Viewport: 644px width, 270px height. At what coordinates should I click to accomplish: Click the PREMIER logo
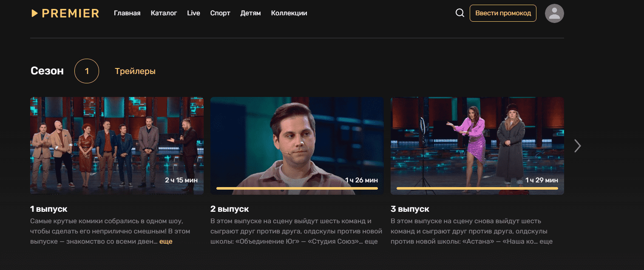(65, 13)
